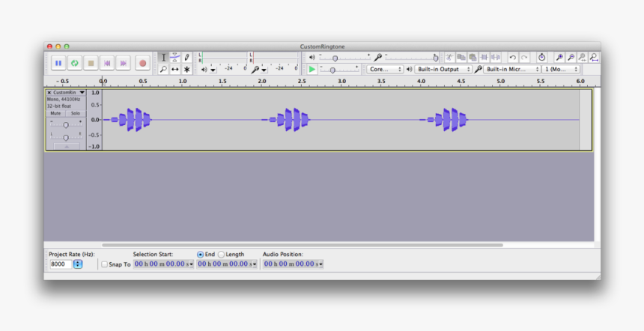This screenshot has height=331, width=644.
Task: Click the Project Rate 8000 field
Action: point(61,264)
